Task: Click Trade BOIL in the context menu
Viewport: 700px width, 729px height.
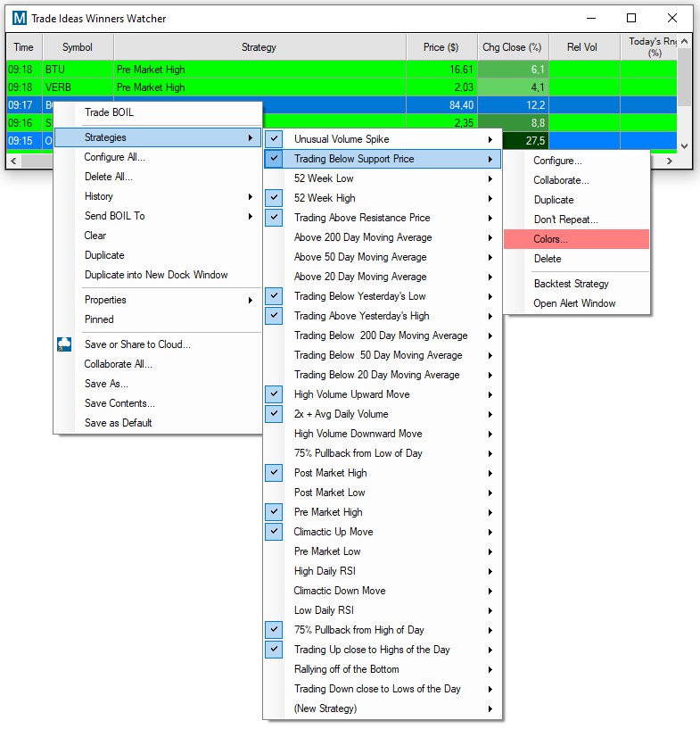Action: pyautogui.click(x=109, y=112)
